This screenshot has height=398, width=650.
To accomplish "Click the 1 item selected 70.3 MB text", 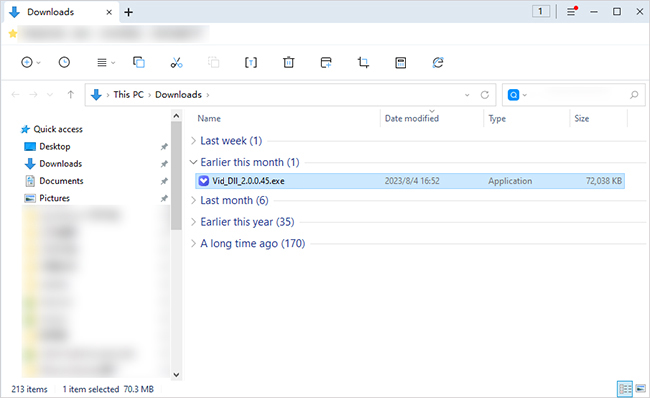I will pyautogui.click(x=108, y=389).
